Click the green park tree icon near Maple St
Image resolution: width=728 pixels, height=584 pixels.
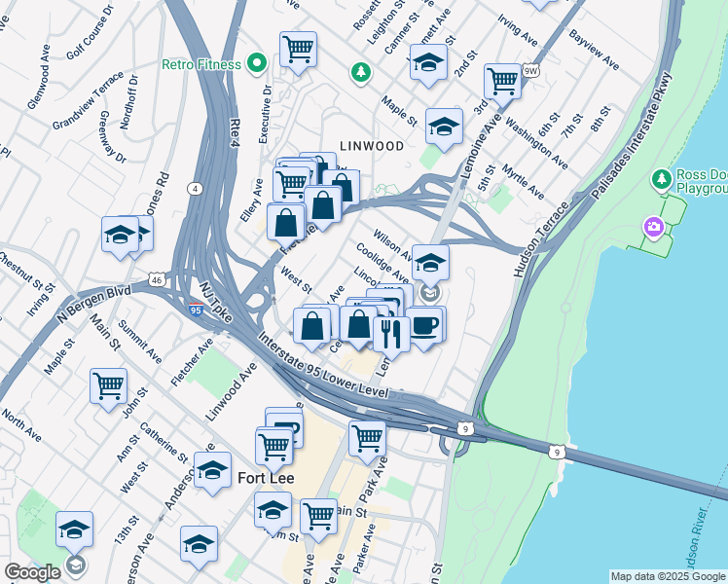[x=361, y=73]
